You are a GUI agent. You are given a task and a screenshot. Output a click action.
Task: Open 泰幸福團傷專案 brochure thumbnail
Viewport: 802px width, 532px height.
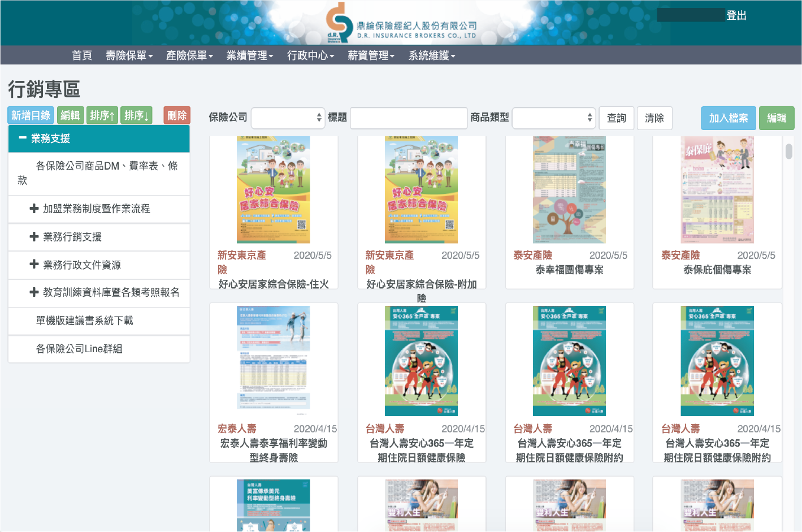569,190
